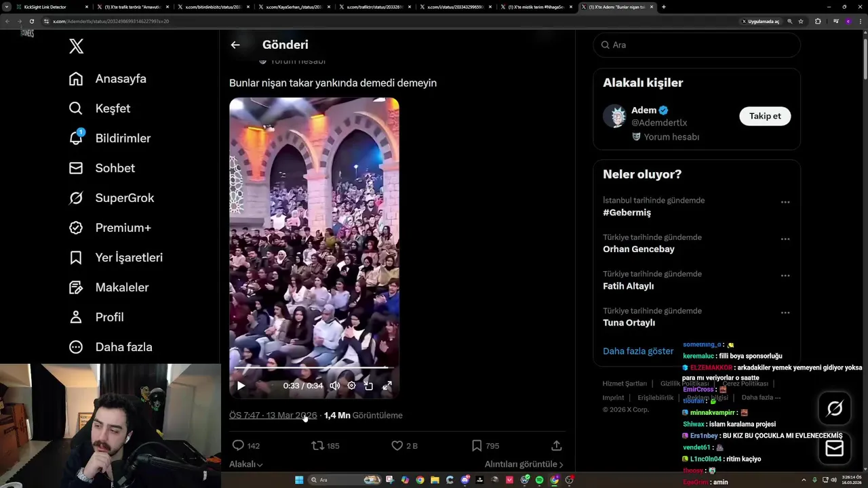Viewport: 868px width, 488px height.
Task: Expand Daha fazla menu
Action: 111,347
